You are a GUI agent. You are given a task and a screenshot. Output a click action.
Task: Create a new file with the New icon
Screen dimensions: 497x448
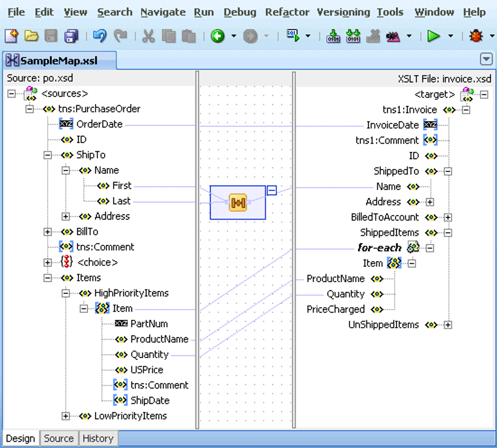[x=12, y=36]
